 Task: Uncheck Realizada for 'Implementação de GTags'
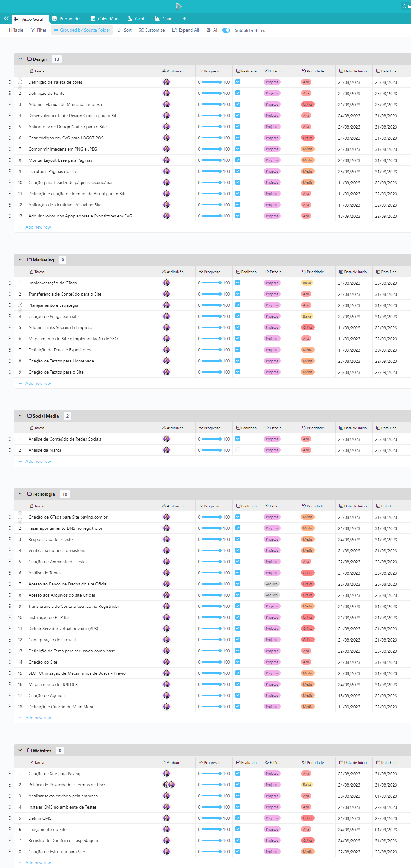pyautogui.click(x=238, y=283)
